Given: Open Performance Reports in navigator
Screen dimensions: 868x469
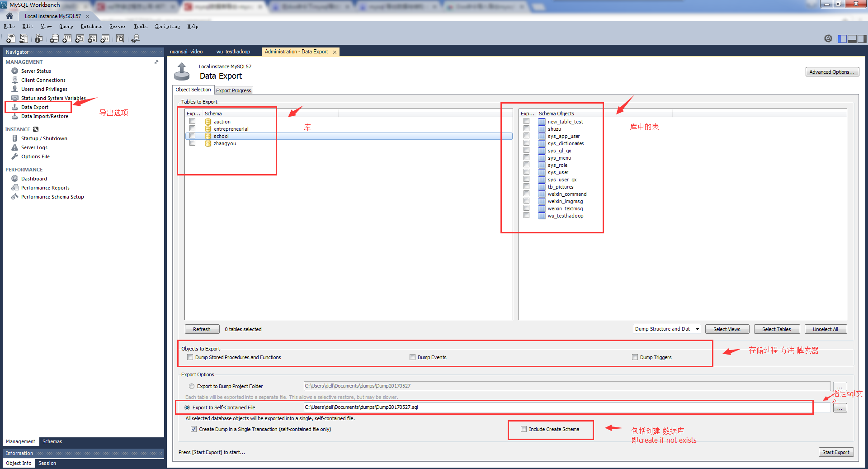Looking at the screenshot, I should pos(45,188).
